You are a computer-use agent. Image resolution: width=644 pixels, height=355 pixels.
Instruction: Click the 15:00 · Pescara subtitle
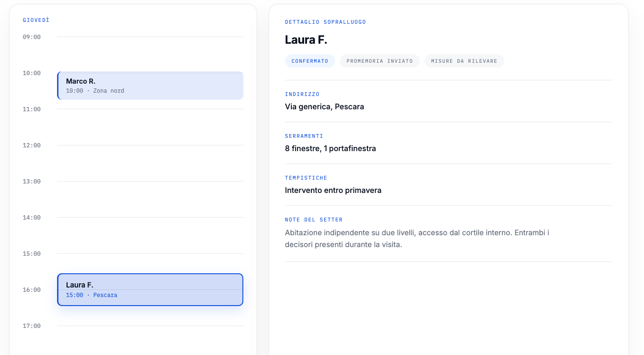tap(92, 295)
